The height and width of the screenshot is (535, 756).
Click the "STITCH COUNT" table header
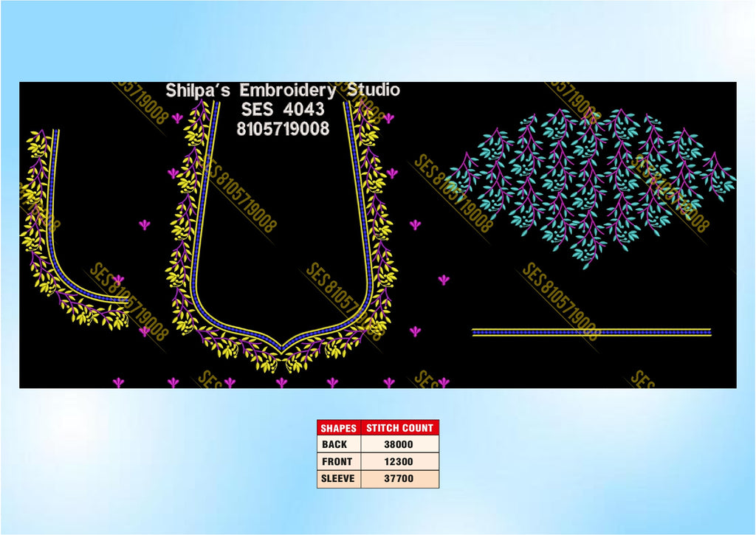pos(399,428)
